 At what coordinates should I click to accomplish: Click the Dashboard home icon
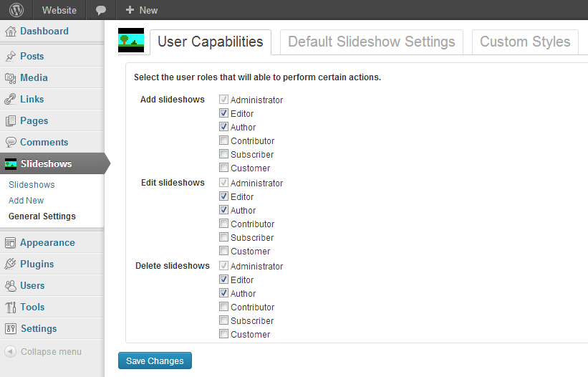coord(11,32)
